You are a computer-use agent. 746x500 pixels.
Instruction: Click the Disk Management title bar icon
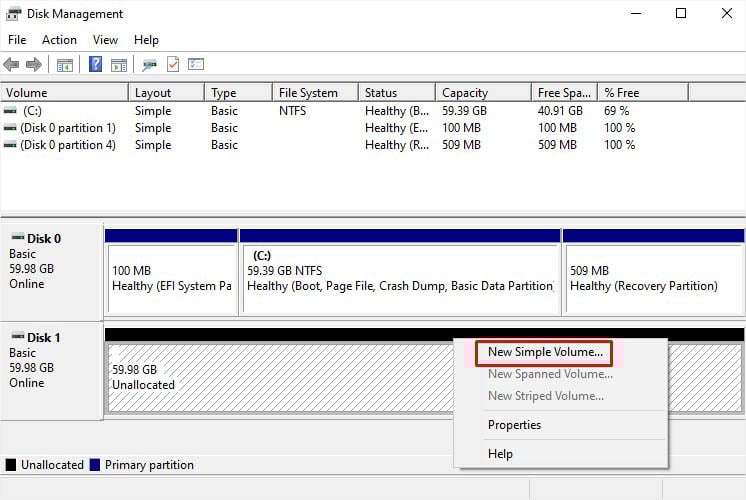[x=13, y=14]
